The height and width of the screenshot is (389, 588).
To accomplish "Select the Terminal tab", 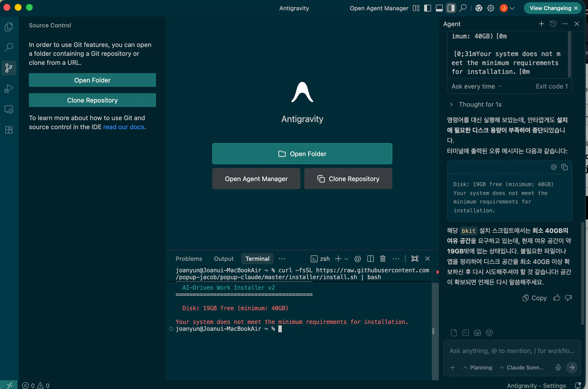I will coord(257,259).
